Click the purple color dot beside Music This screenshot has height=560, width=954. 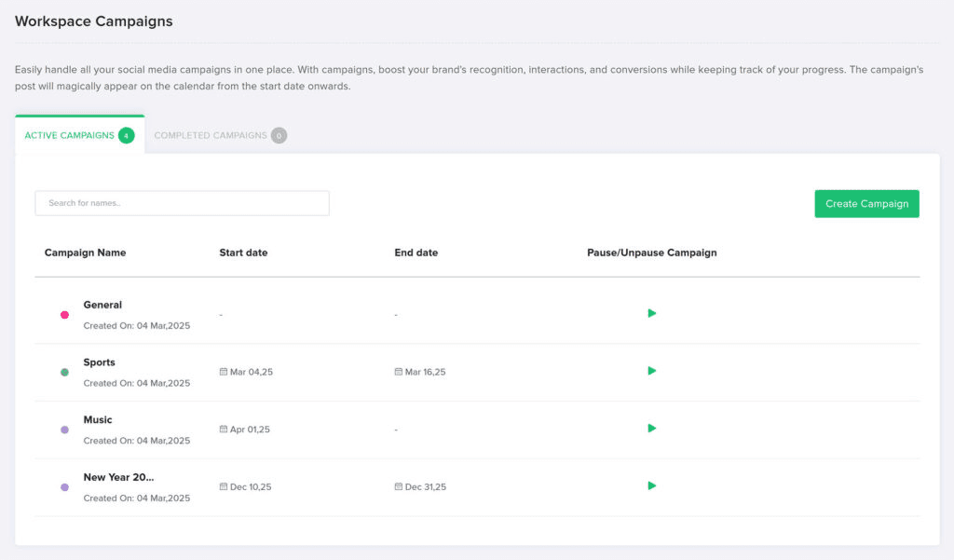click(64, 430)
